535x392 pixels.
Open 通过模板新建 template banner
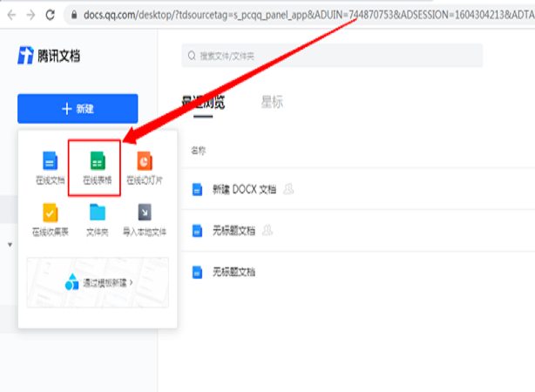coord(98,282)
